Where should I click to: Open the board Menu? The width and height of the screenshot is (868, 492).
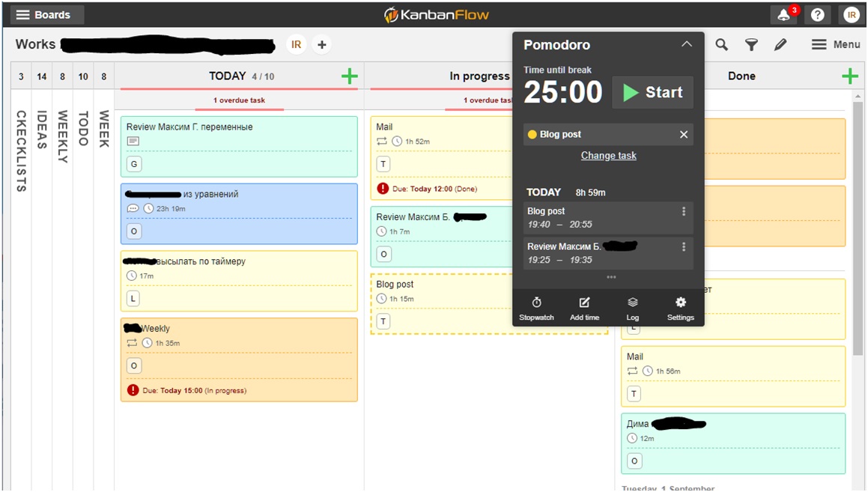(836, 44)
